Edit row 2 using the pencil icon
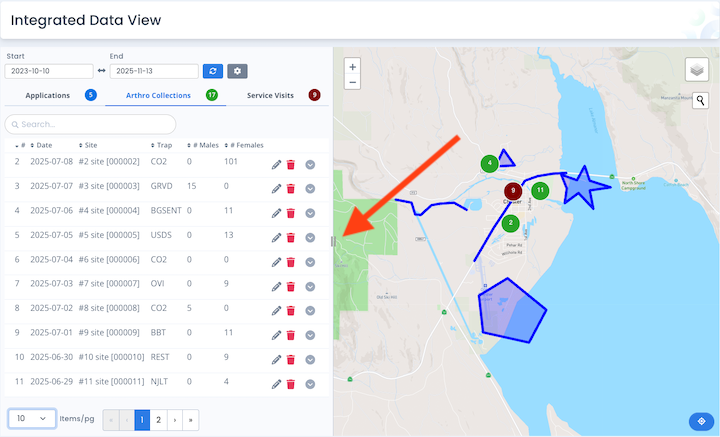 point(276,164)
